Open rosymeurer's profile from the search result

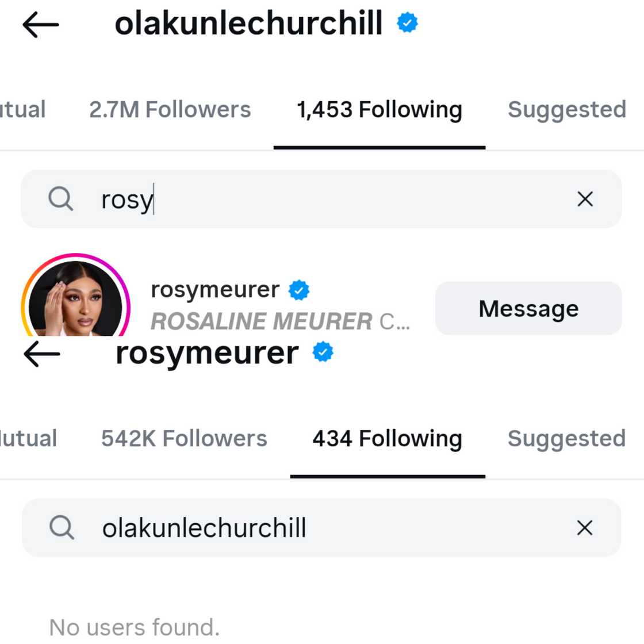(216, 290)
